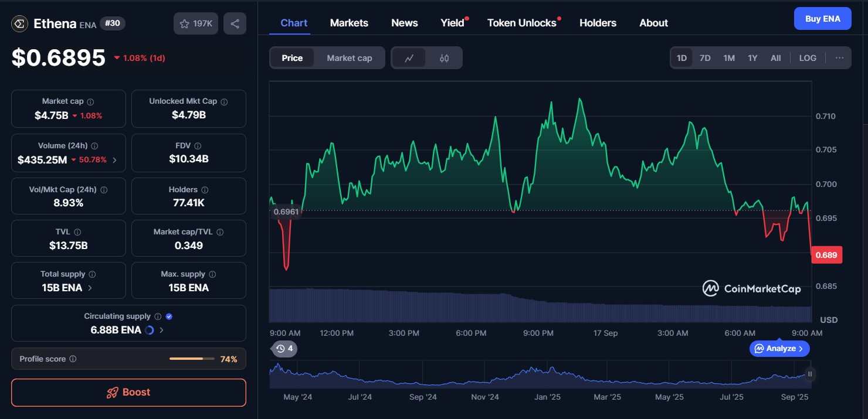Click the Circulating supply info icon
Image resolution: width=868 pixels, height=419 pixels.
[x=158, y=316]
